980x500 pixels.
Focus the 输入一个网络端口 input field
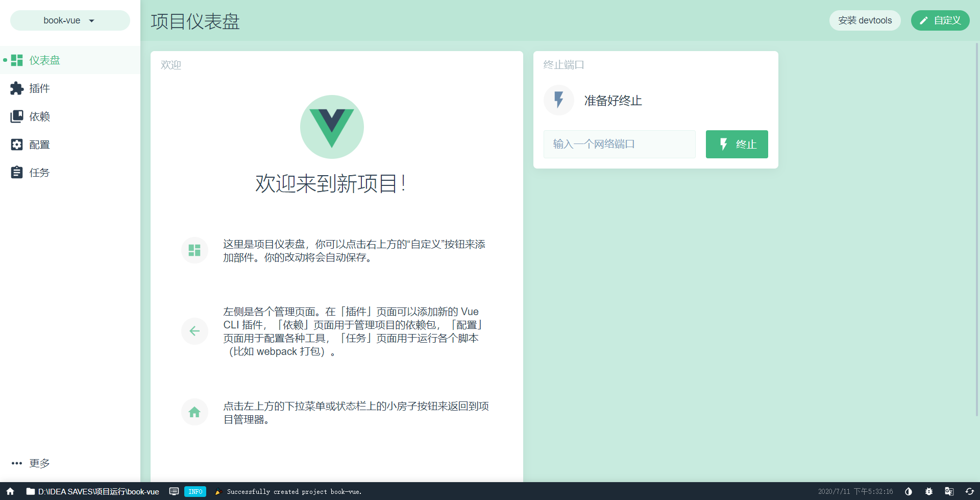620,144
